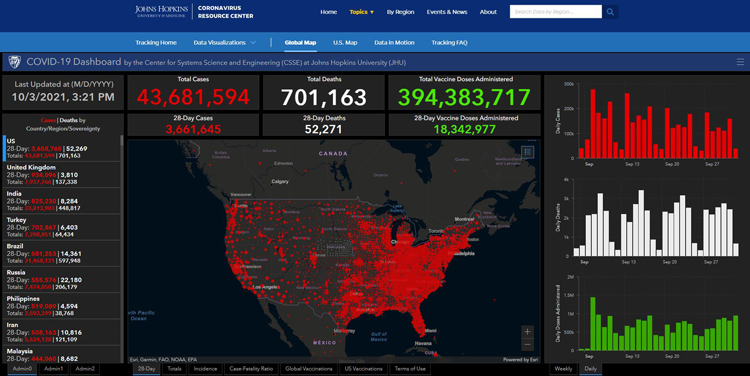
Task: Select Daily chart view
Action: pos(591,369)
